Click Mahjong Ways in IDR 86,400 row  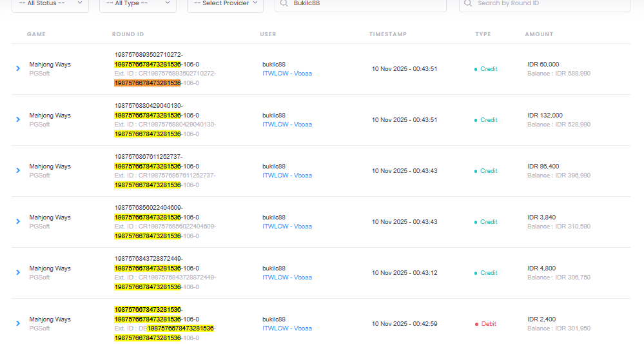click(x=50, y=167)
